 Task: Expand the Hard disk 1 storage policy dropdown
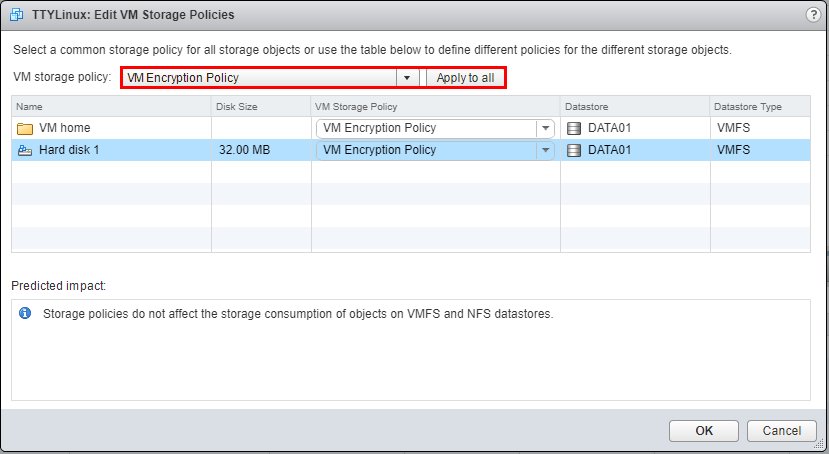545,150
